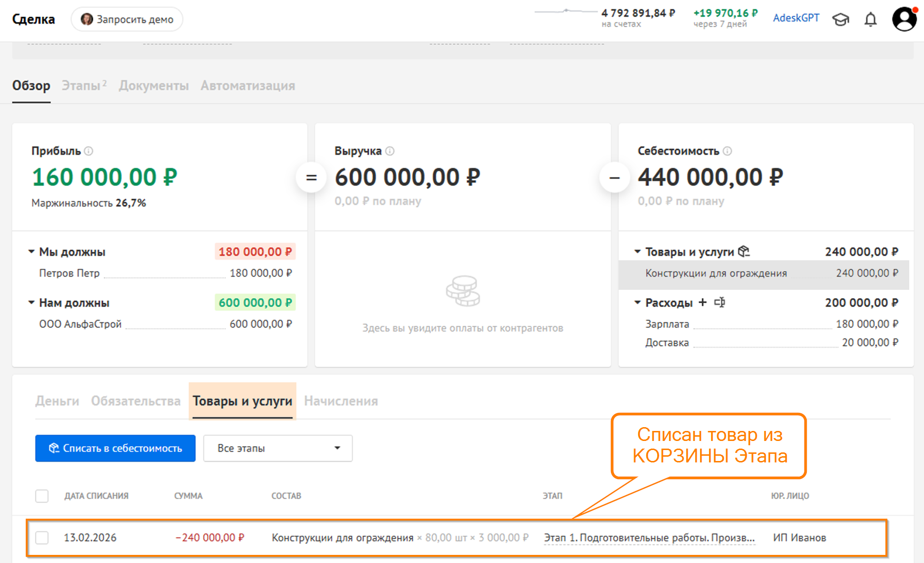Collapse the Расходы section arrow
This screenshot has width=924, height=563.
637,302
